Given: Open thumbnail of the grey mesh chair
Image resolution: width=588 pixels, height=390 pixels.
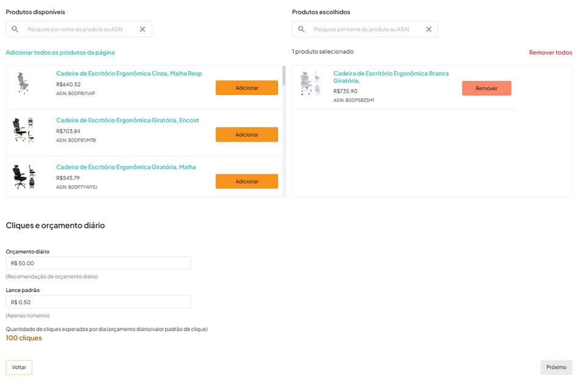Looking at the screenshot, I should tap(23, 83).
